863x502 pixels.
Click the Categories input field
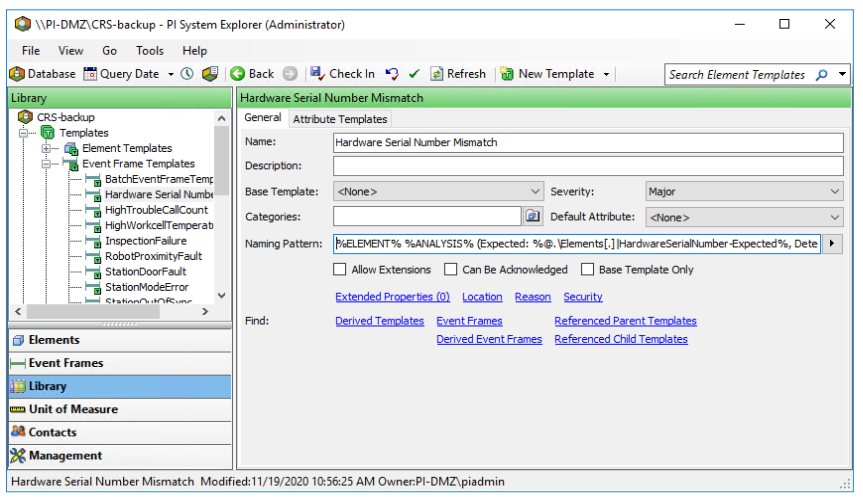pyautogui.click(x=427, y=216)
